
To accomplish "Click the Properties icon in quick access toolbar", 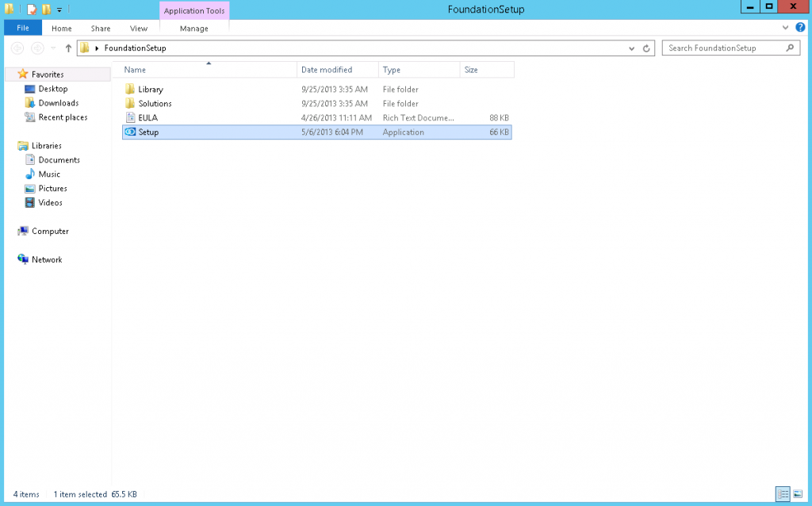I will pyautogui.click(x=32, y=10).
